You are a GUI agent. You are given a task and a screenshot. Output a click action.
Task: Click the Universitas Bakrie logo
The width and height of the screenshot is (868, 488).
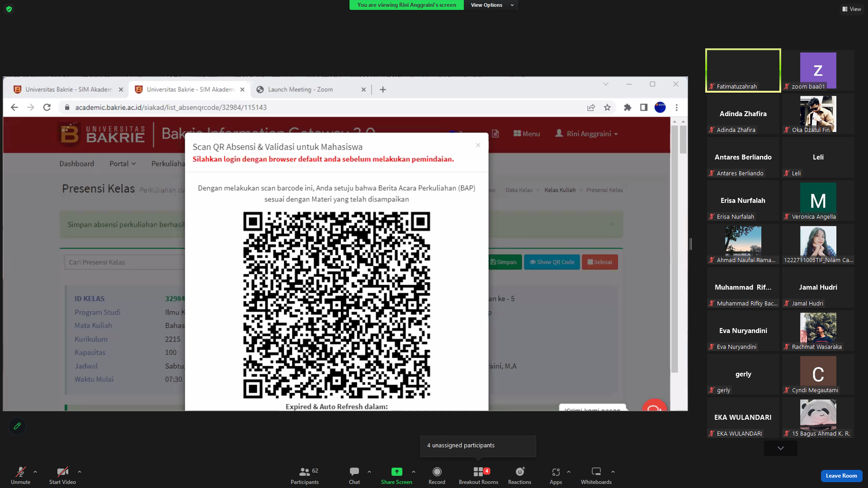click(102, 135)
